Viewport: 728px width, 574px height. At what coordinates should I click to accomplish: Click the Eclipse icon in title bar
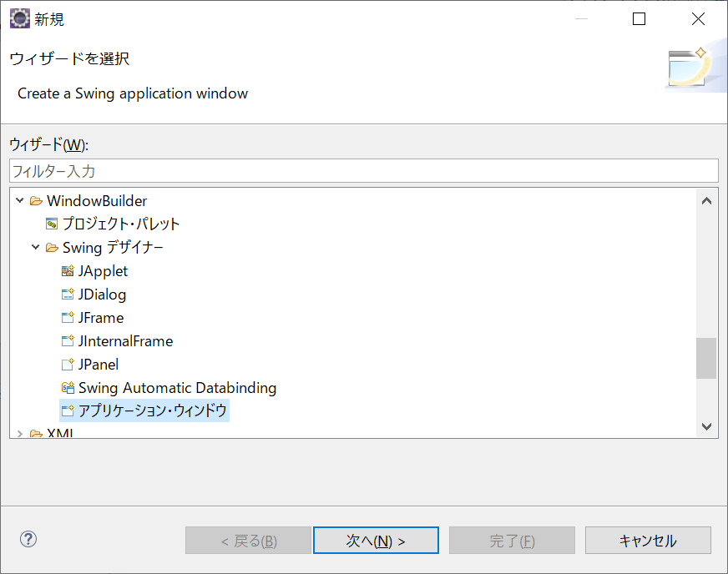[x=20, y=19]
